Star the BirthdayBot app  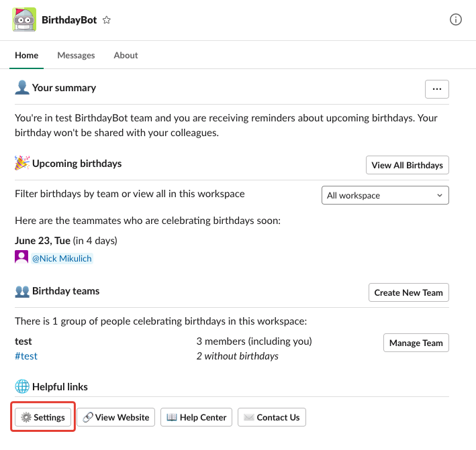click(107, 20)
